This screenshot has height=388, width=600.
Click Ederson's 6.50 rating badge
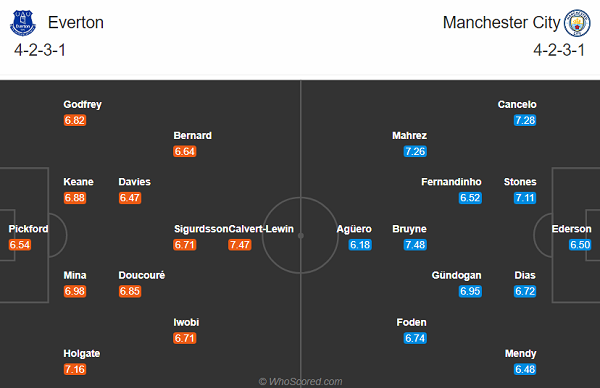tap(580, 245)
